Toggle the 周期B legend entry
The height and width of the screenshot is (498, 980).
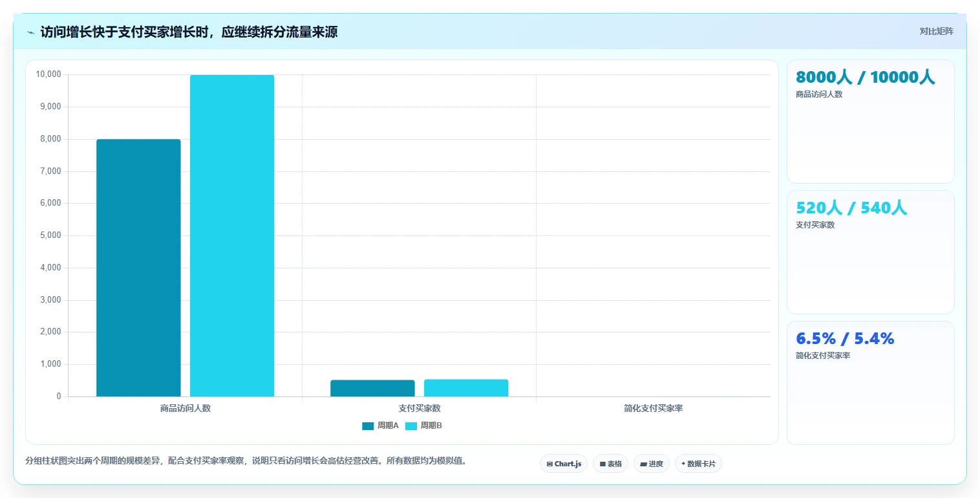423,426
